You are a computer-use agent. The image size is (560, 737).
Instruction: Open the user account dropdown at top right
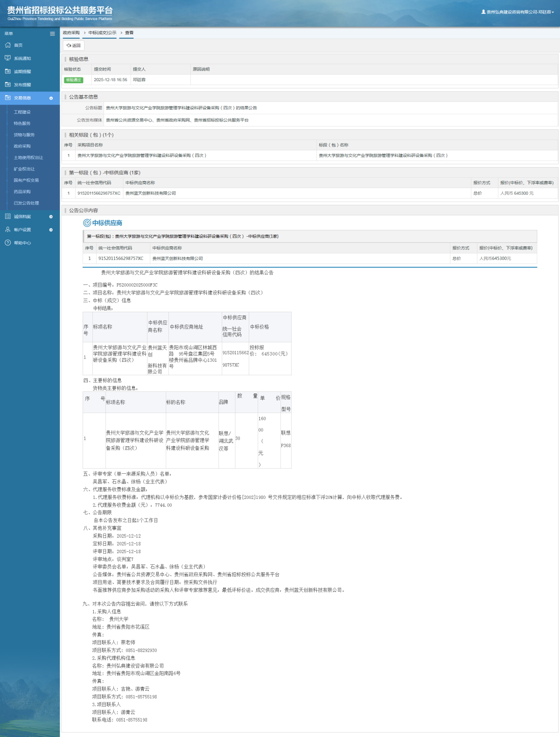[518, 12]
